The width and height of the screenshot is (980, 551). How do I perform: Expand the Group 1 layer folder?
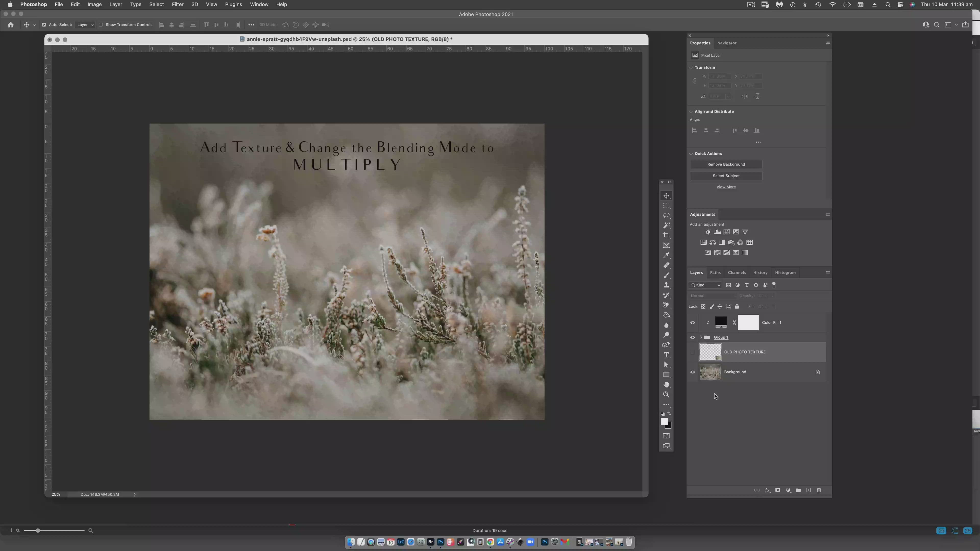(x=701, y=337)
